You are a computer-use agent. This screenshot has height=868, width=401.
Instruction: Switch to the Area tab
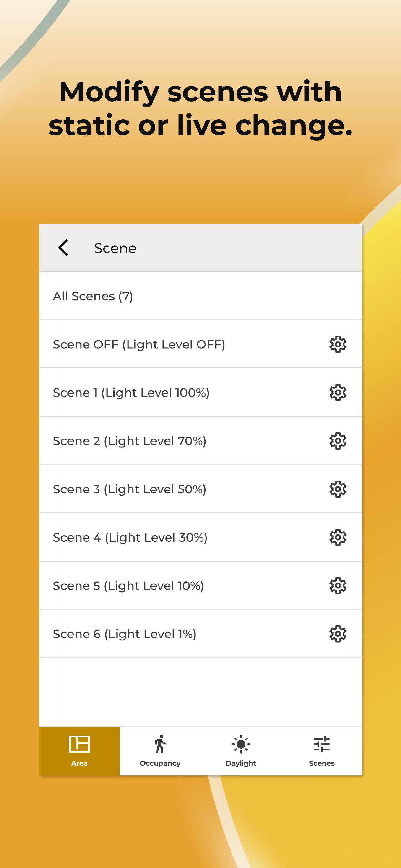click(x=79, y=751)
